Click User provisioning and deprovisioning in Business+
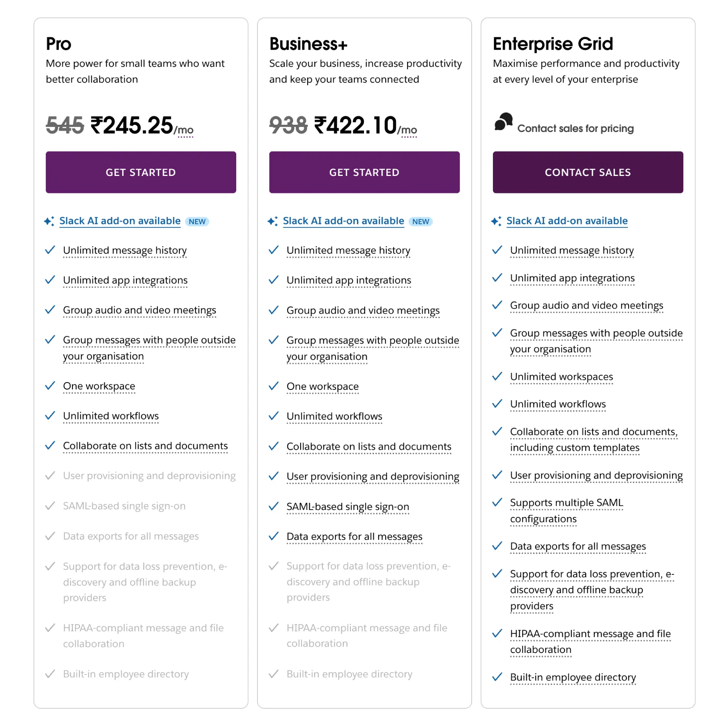The width and height of the screenshot is (728, 728). coord(372,476)
